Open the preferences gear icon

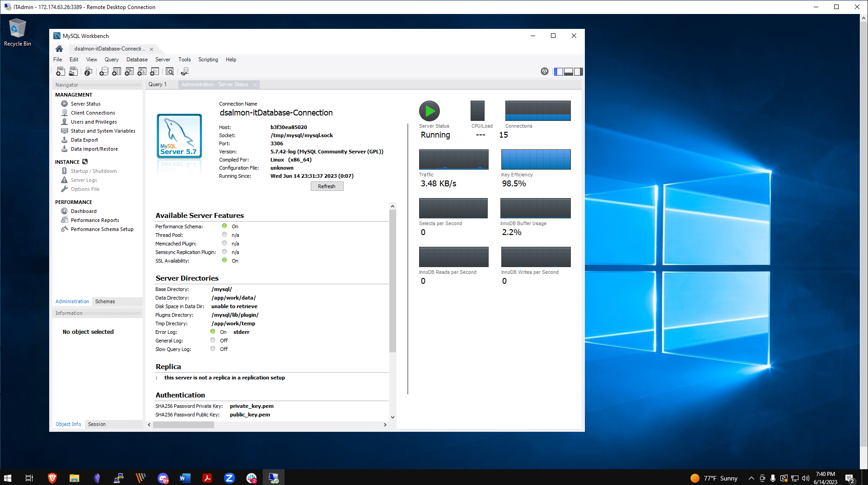point(545,71)
